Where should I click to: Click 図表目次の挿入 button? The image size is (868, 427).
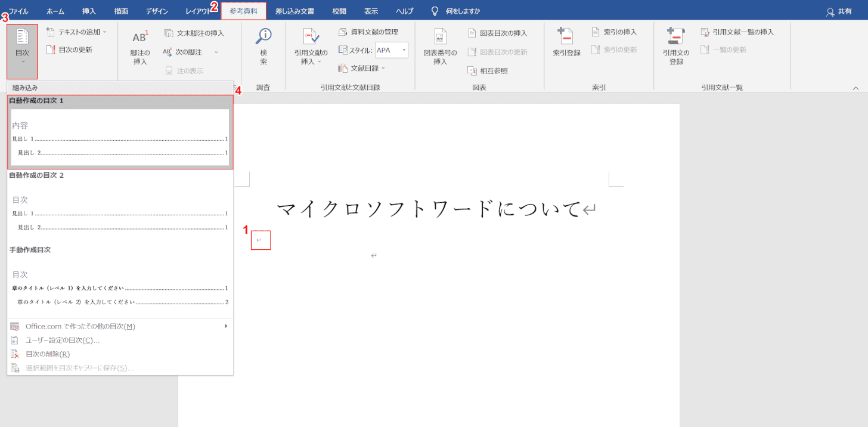coord(497,33)
